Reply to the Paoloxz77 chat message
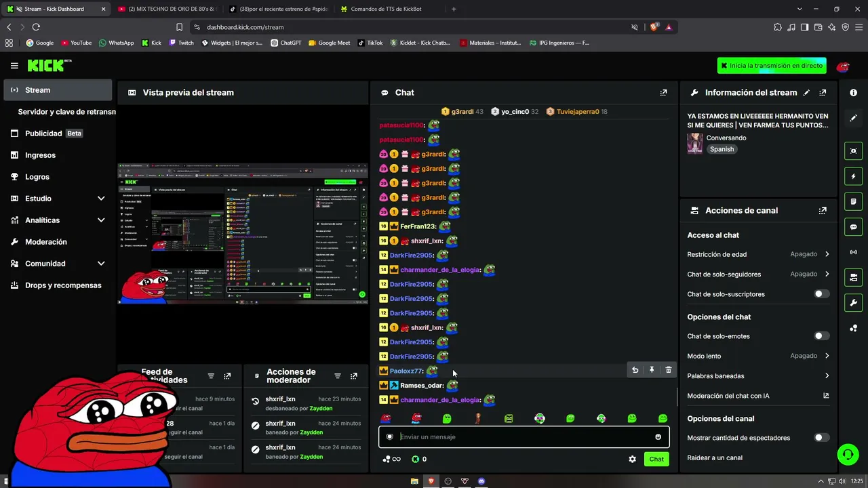Viewport: 868px width, 488px height. click(635, 370)
